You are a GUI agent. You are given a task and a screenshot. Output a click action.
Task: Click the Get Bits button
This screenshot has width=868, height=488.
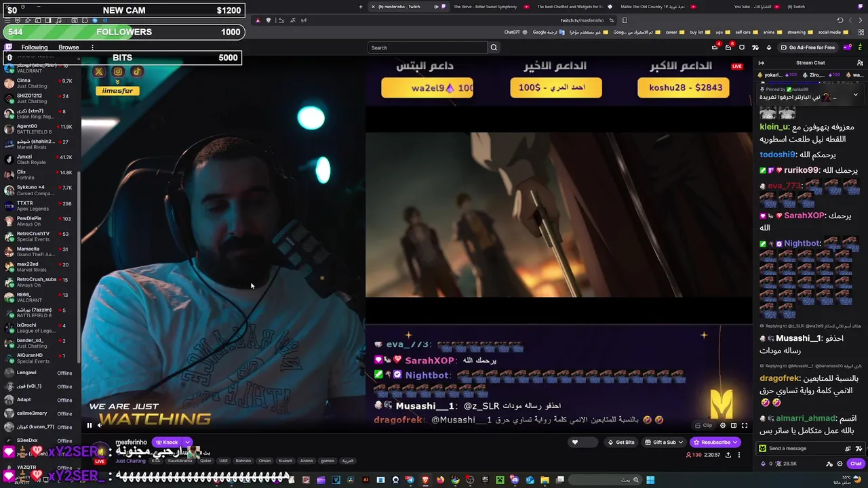(620, 443)
